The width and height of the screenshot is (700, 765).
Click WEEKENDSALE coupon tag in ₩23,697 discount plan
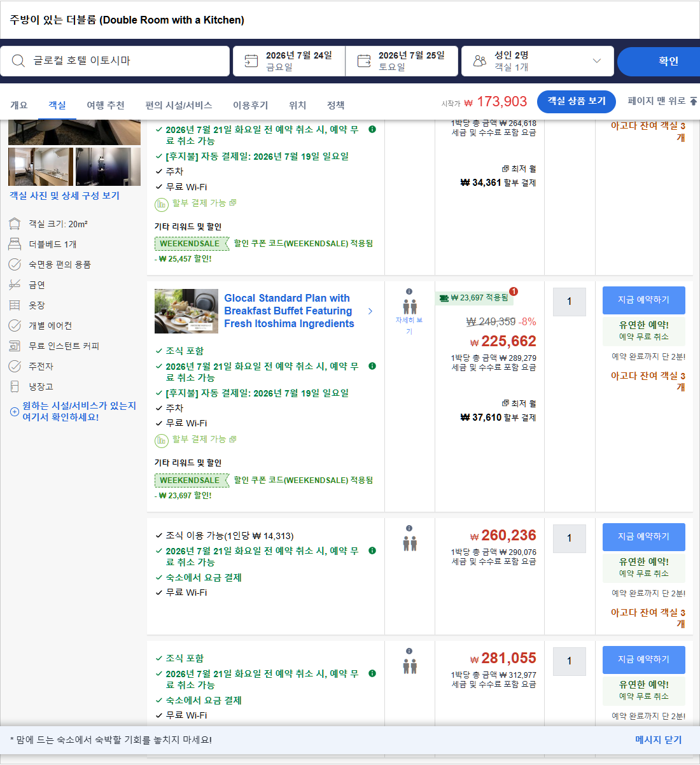(x=191, y=481)
